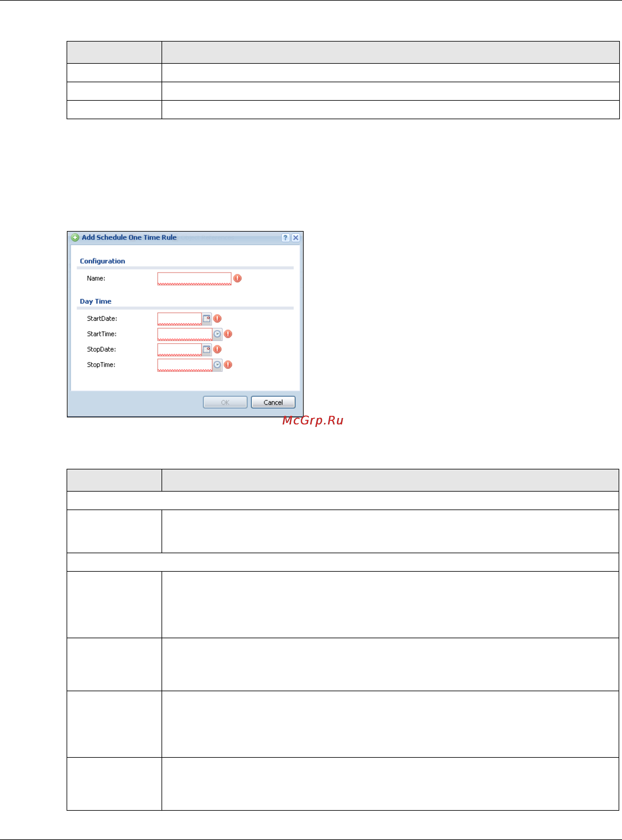Screen dimensions: 622x840
Task: Open the StopTime clock picker
Action: tap(217, 365)
